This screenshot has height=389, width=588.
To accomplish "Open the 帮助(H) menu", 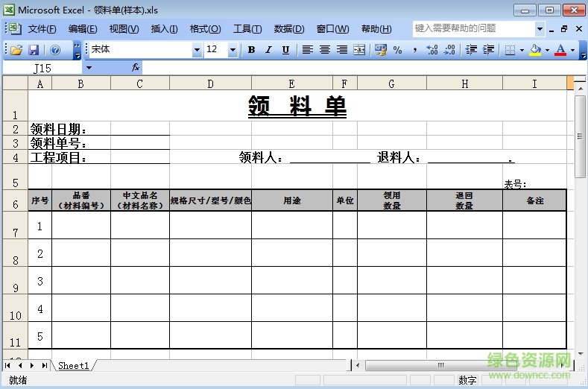I will 376,29.
